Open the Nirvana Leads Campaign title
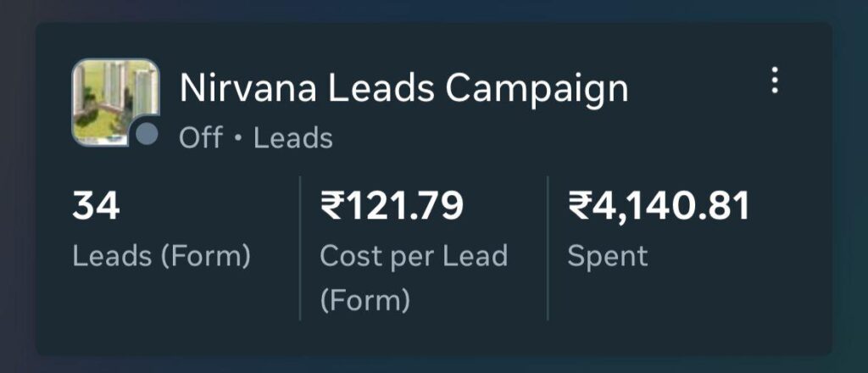The width and height of the screenshot is (868, 373). tap(403, 88)
